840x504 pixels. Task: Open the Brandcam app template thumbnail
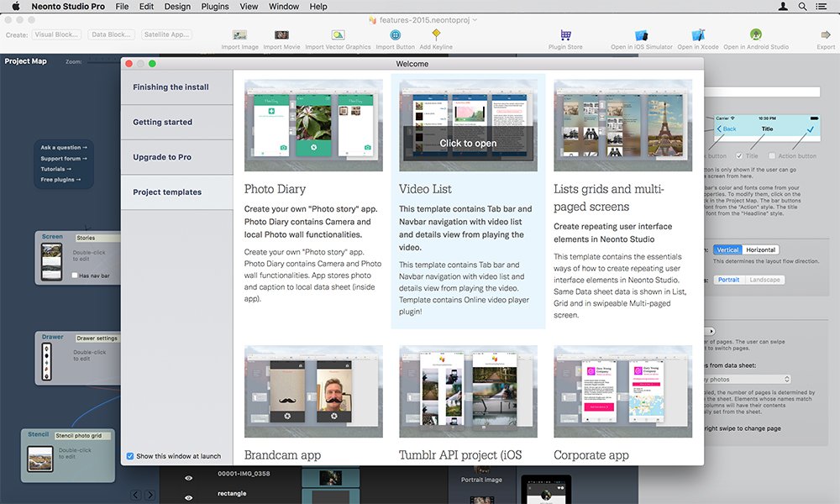coord(313,391)
